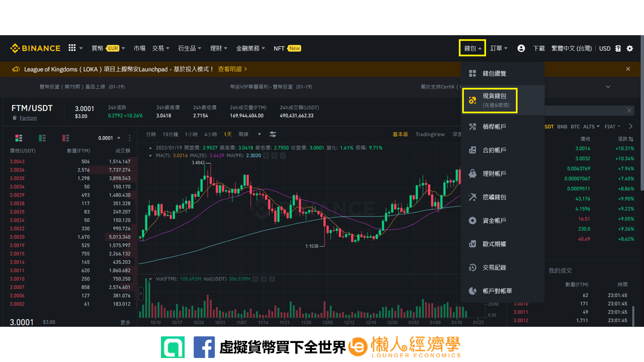Show buy orders only order book view
This screenshot has height=362, width=644.
[x=42, y=138]
